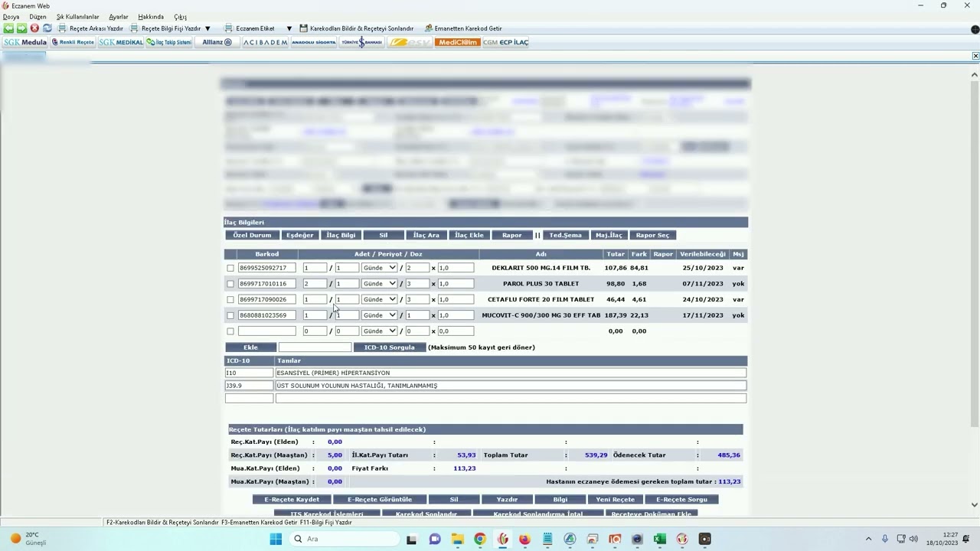Open the Anadolu Sigorta shortcut
980x551 pixels.
[x=313, y=42]
